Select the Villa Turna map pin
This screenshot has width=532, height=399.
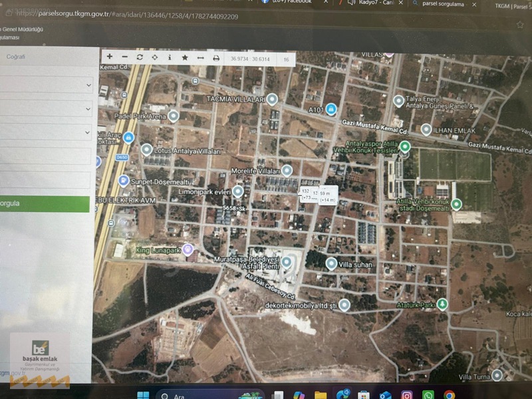497,375
